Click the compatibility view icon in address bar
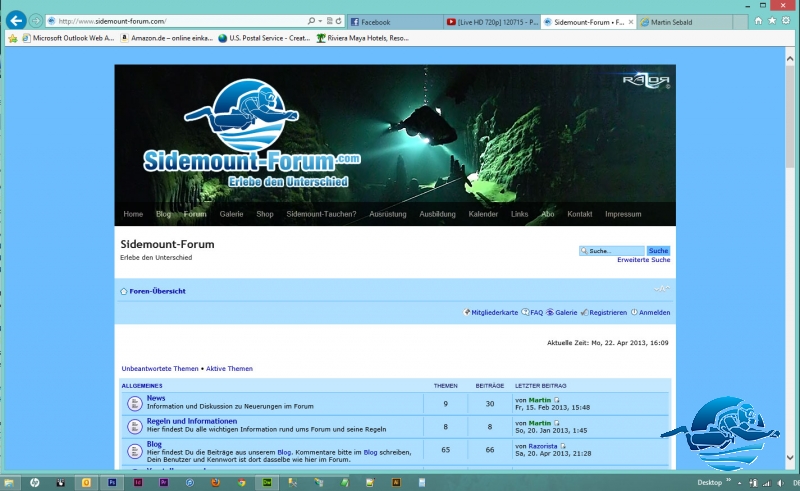Image resolution: width=800 pixels, height=491 pixels. point(330,21)
